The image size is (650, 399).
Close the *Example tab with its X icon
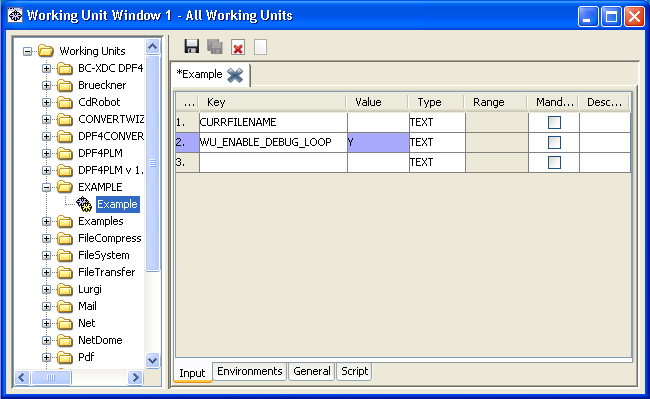[235, 75]
